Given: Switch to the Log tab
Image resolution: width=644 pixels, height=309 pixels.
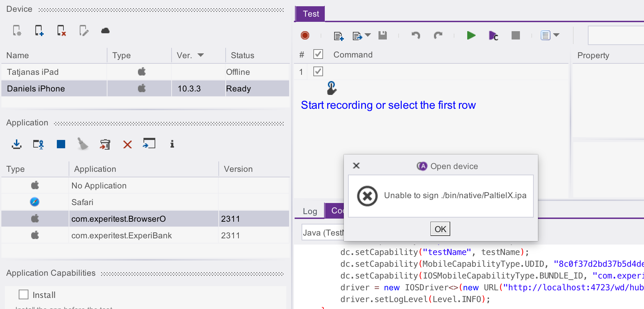Looking at the screenshot, I should pos(310,211).
